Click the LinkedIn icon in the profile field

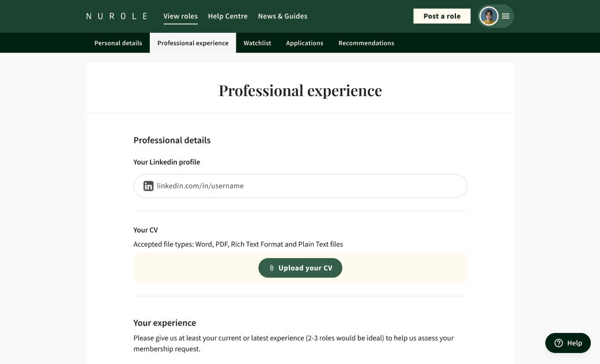[149, 186]
